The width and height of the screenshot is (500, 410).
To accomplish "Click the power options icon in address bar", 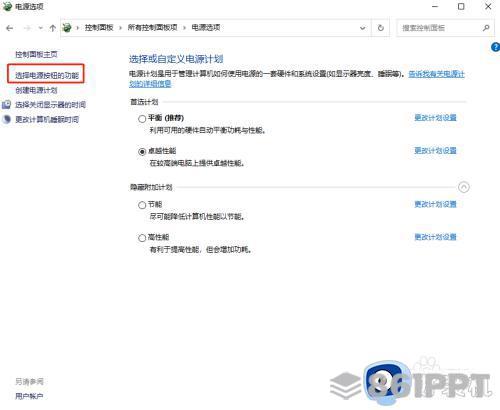I will 67,28.
